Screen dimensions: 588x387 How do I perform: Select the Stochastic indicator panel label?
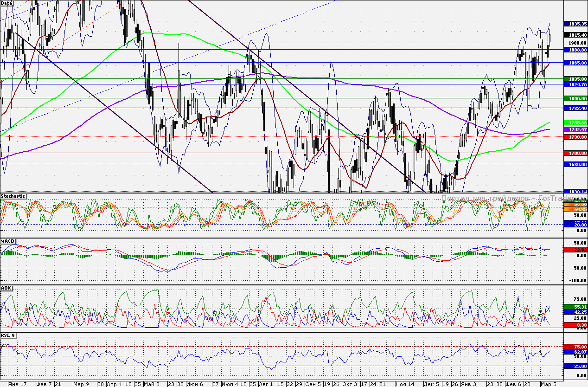click(x=13, y=196)
